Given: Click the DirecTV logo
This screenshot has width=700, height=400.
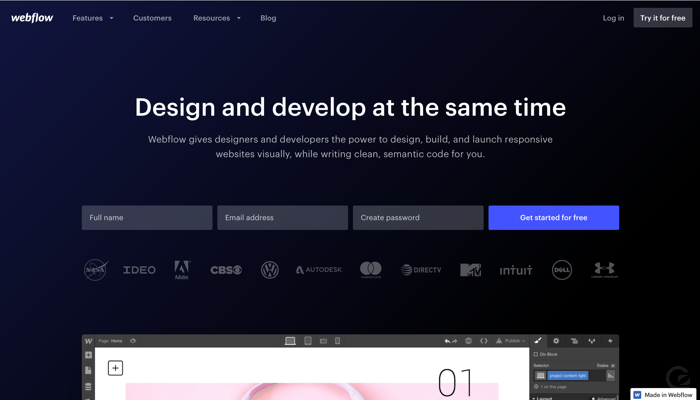Looking at the screenshot, I should point(421,270).
